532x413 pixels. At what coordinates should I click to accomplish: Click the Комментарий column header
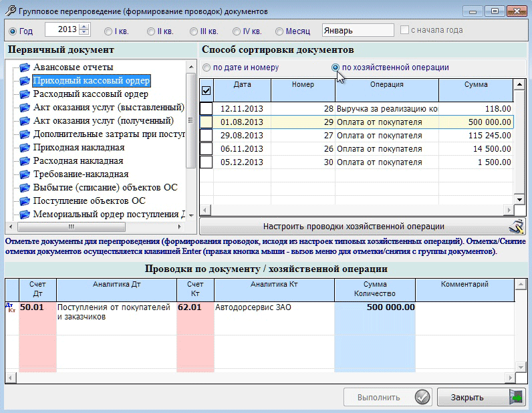464,289
